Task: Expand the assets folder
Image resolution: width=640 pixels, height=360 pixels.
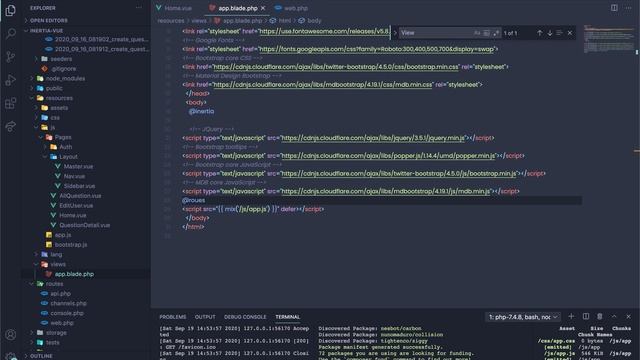Action: (59, 108)
